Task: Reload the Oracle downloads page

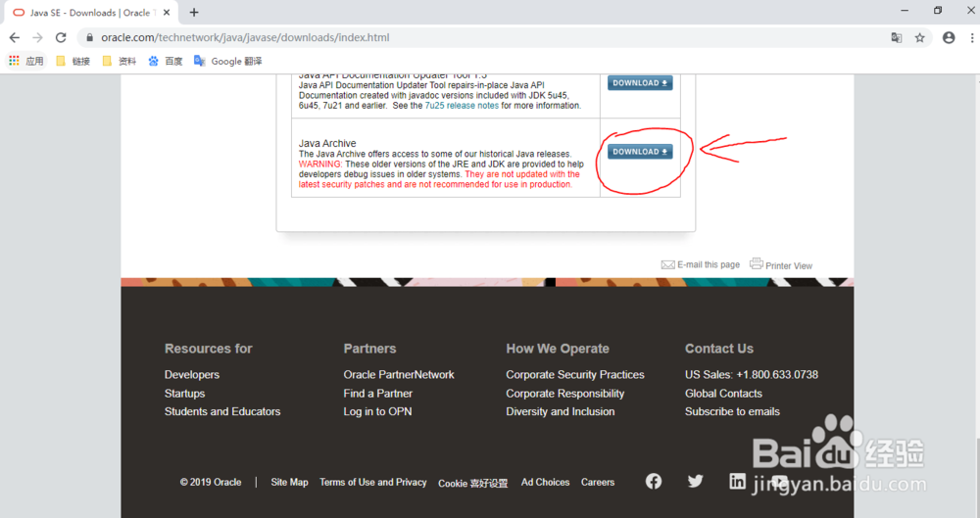Action: tap(61, 37)
